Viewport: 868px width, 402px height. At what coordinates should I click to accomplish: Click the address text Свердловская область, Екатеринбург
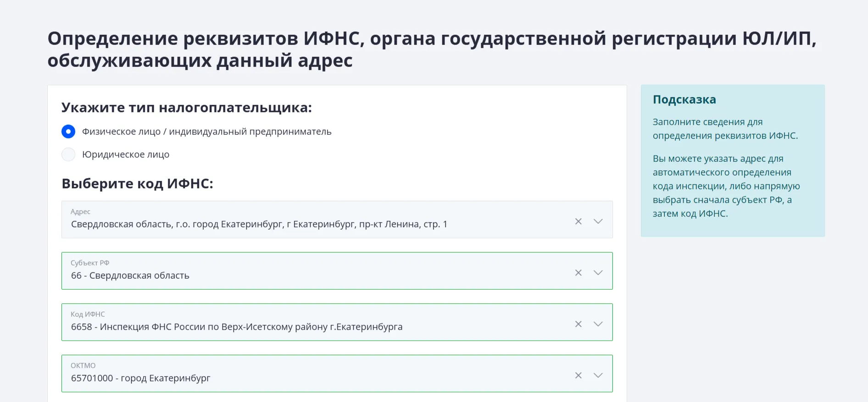[259, 224]
